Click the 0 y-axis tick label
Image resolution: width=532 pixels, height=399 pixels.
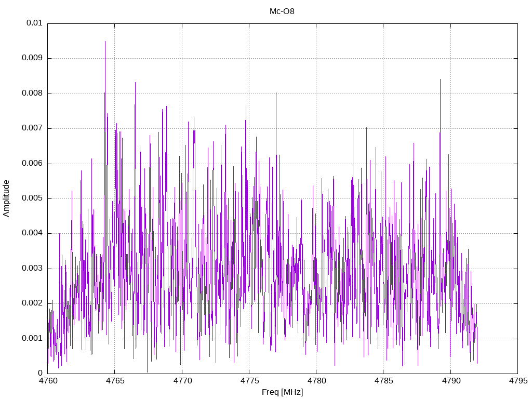point(41,374)
